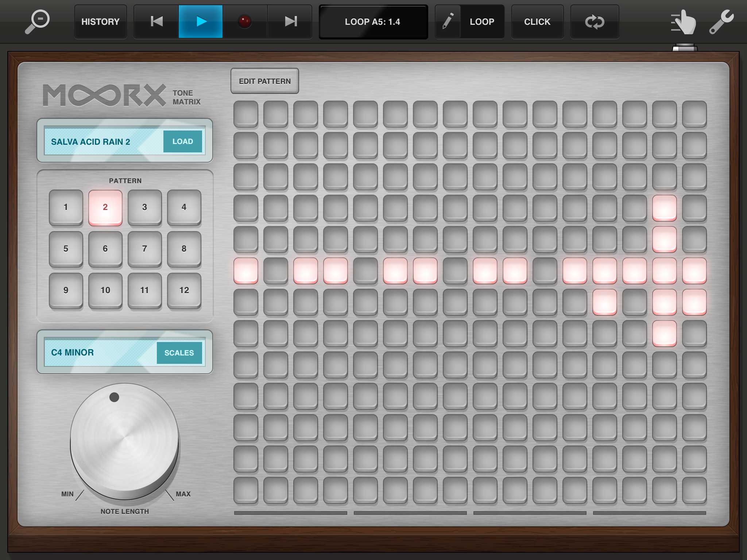Open the wrench settings icon
The height and width of the screenshot is (560, 747).
tap(721, 22)
